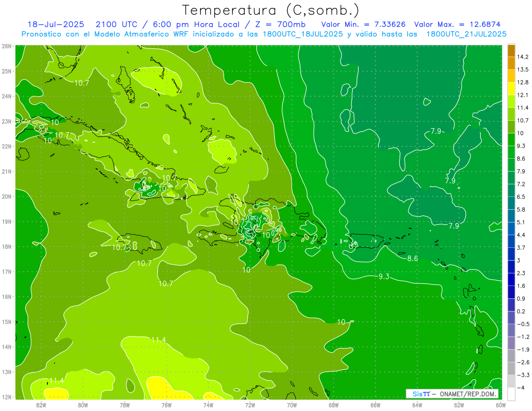532x411 pixels.
Task: Click the 78W longitude axis label
Action: coord(125,405)
